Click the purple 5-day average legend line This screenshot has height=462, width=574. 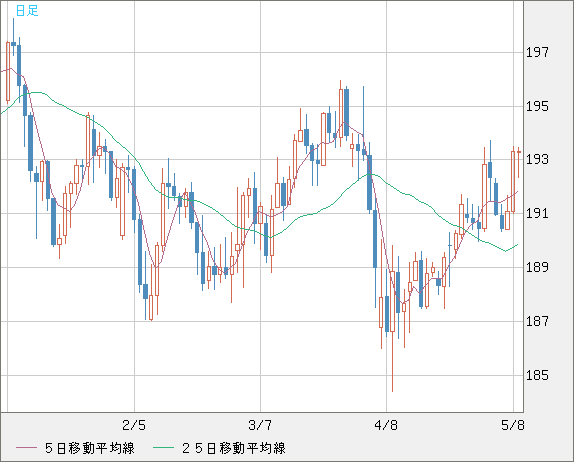coord(26,448)
